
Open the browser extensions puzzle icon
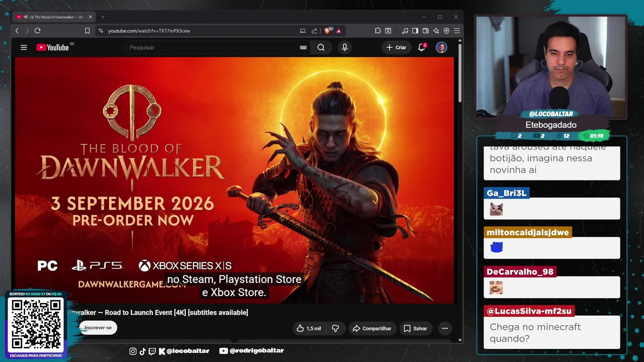(377, 31)
